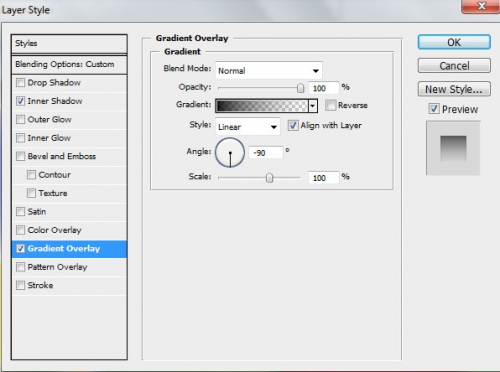Screen dimensions: 500x372
Task: Click the Scale slider handle
Action: [269, 178]
